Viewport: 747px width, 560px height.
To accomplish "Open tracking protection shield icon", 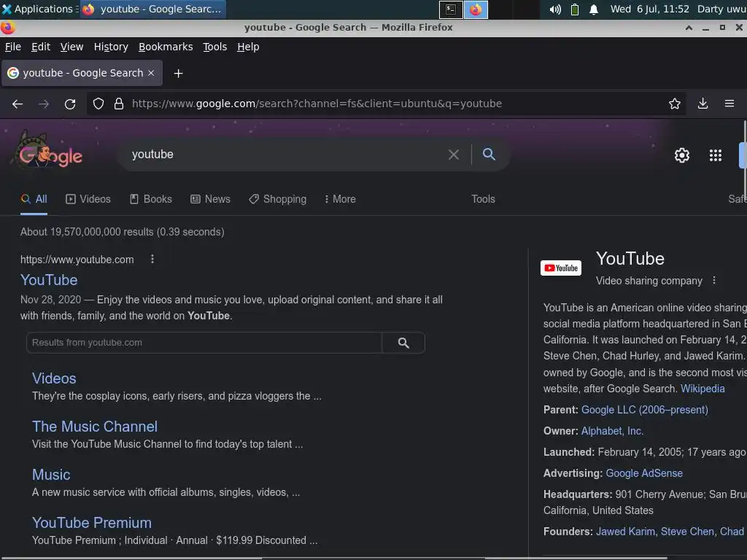I will [x=98, y=104].
